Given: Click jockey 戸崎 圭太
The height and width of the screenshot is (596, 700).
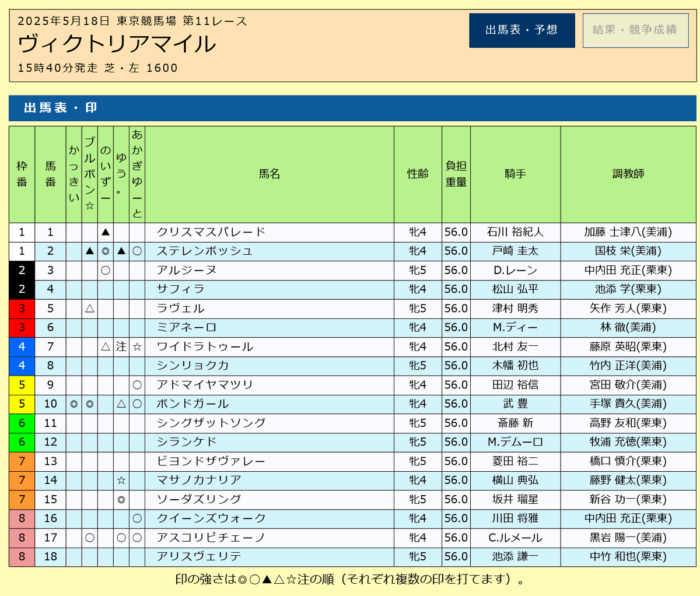Looking at the screenshot, I should coord(516,251).
